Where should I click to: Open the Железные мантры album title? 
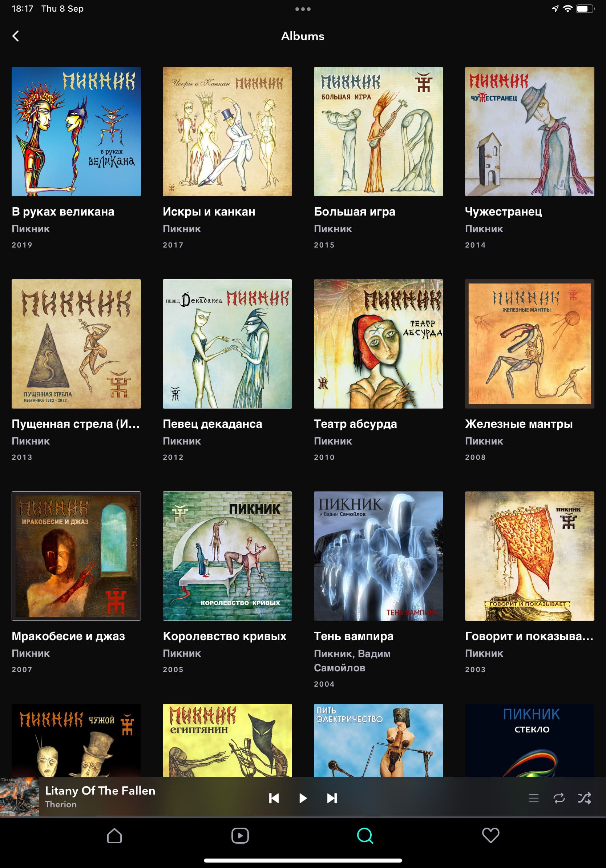point(519,424)
